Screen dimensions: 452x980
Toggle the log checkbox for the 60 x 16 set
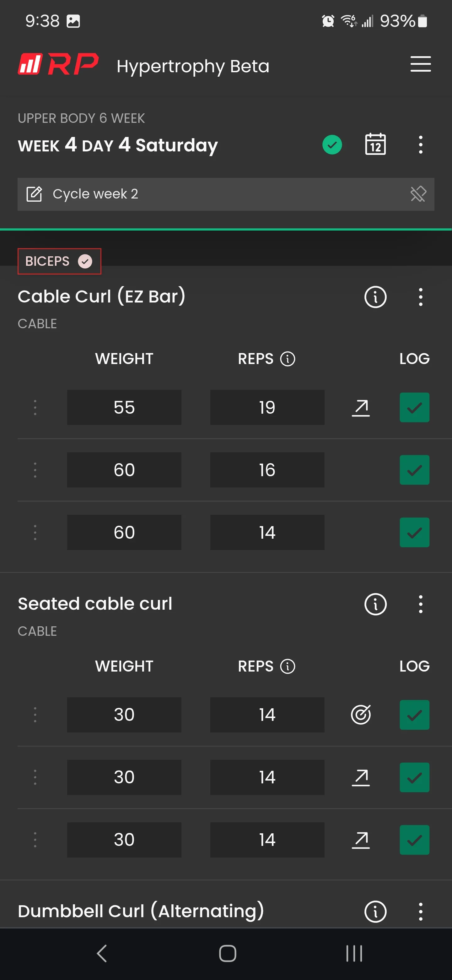tap(414, 470)
